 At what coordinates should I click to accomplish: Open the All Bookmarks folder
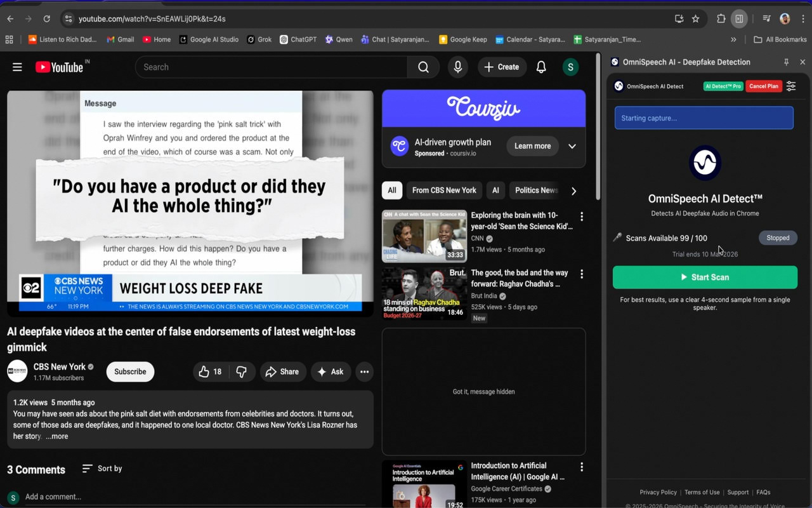tap(780, 39)
